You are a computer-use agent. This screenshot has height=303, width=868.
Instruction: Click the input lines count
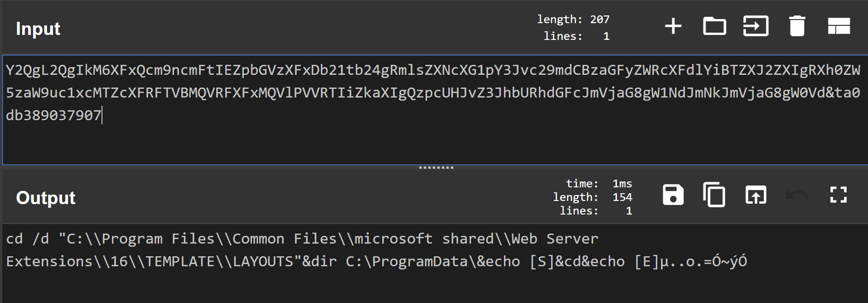(x=576, y=36)
